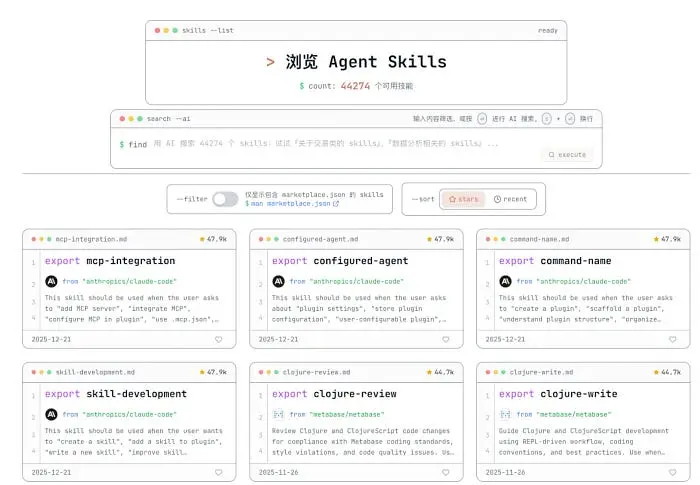
Task: Favorite the clojure-review skill
Action: (x=446, y=472)
